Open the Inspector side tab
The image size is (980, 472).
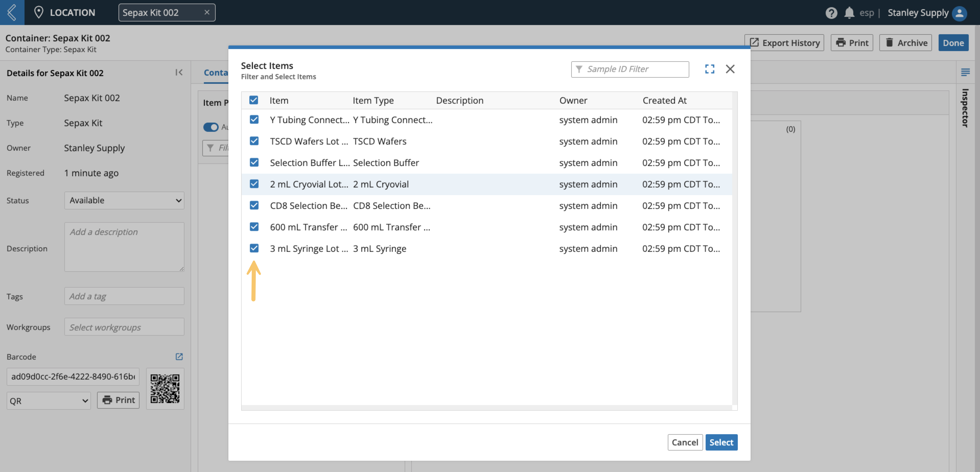(965, 108)
